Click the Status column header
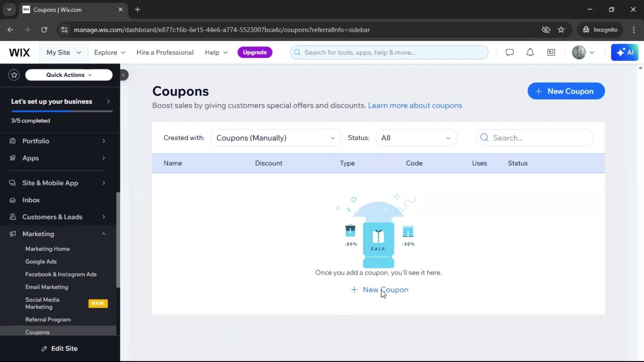The width and height of the screenshot is (644, 362). 518,163
